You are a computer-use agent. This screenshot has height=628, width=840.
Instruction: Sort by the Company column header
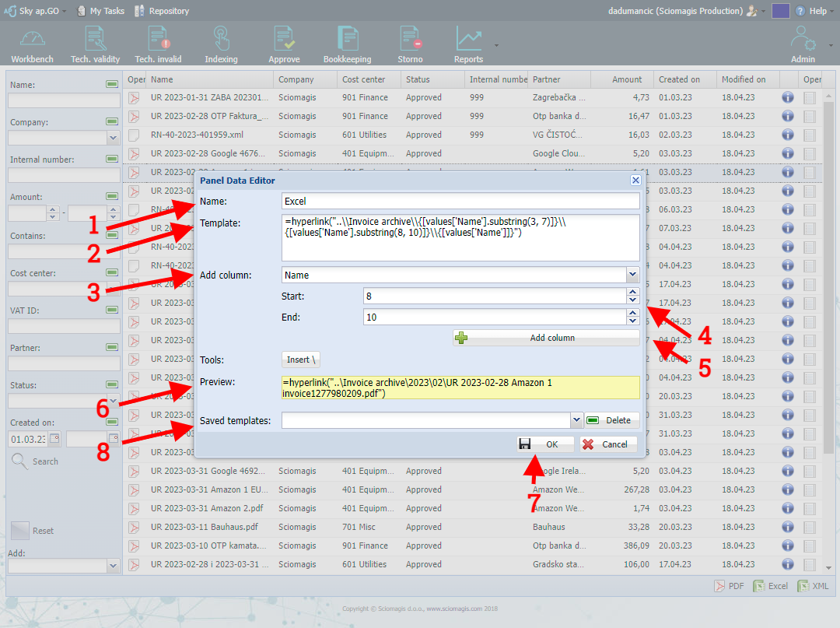click(x=306, y=79)
